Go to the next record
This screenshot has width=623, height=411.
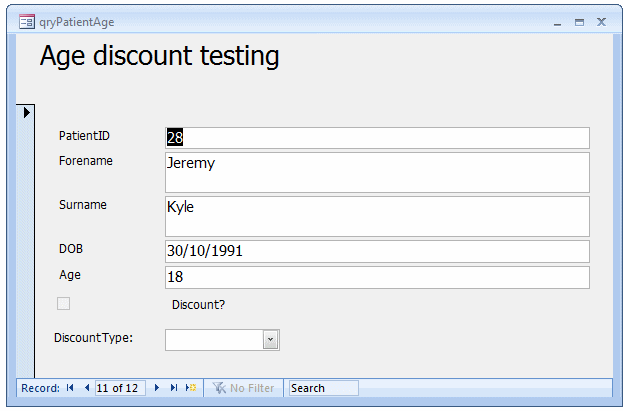[x=157, y=388]
